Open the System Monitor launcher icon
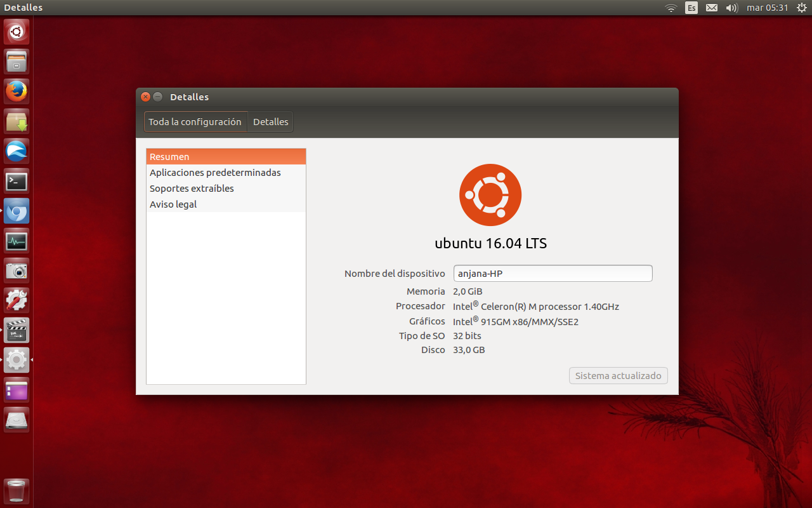The height and width of the screenshot is (508, 812). click(16, 241)
